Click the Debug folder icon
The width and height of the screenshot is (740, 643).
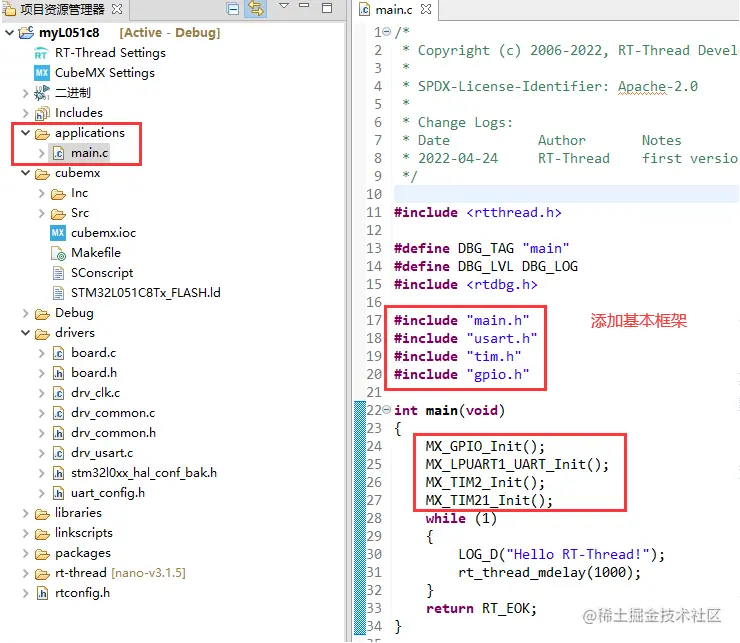click(42, 313)
